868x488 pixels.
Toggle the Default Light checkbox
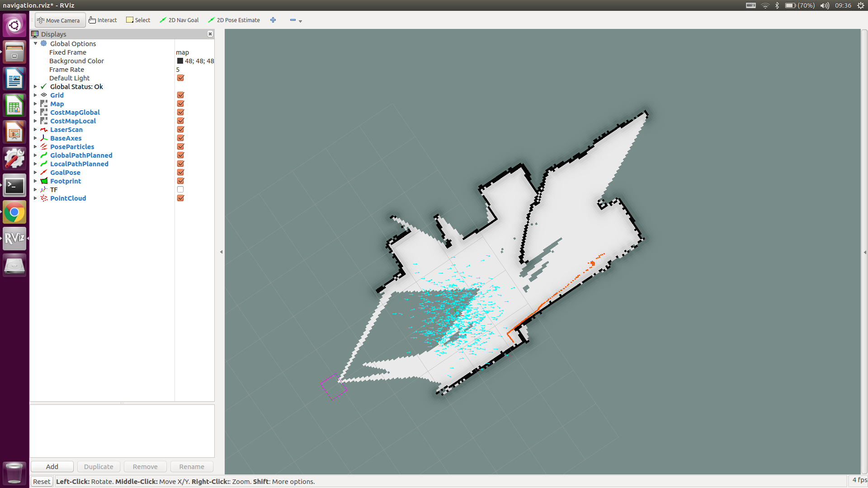[180, 78]
